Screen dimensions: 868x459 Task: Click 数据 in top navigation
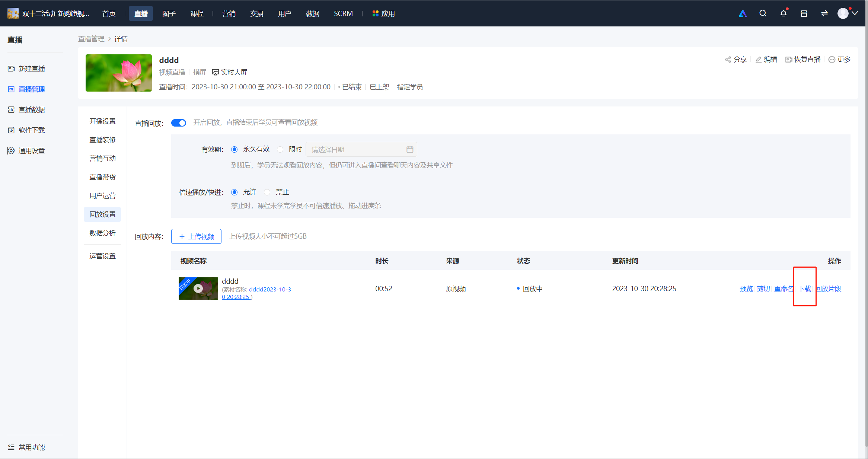[313, 13]
